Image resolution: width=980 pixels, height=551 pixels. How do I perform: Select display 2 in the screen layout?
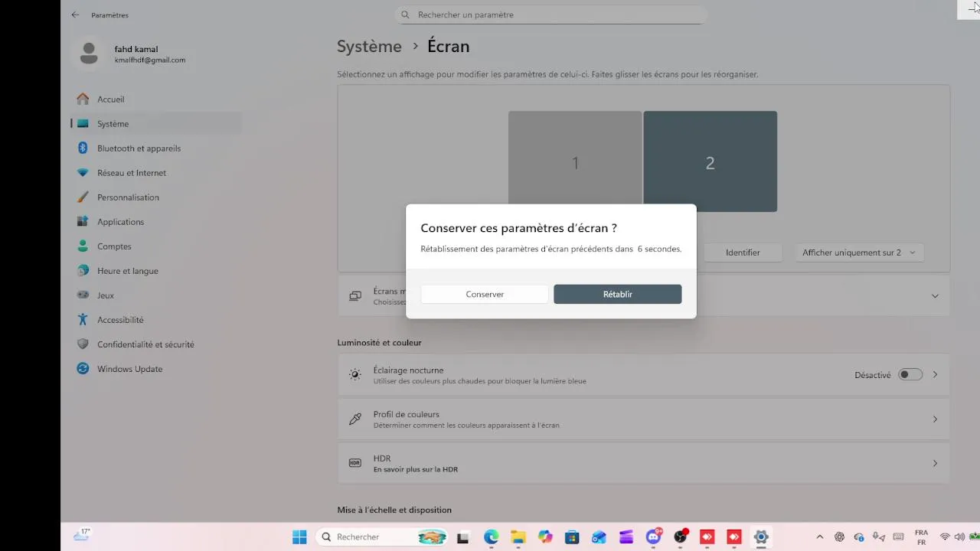tap(710, 162)
